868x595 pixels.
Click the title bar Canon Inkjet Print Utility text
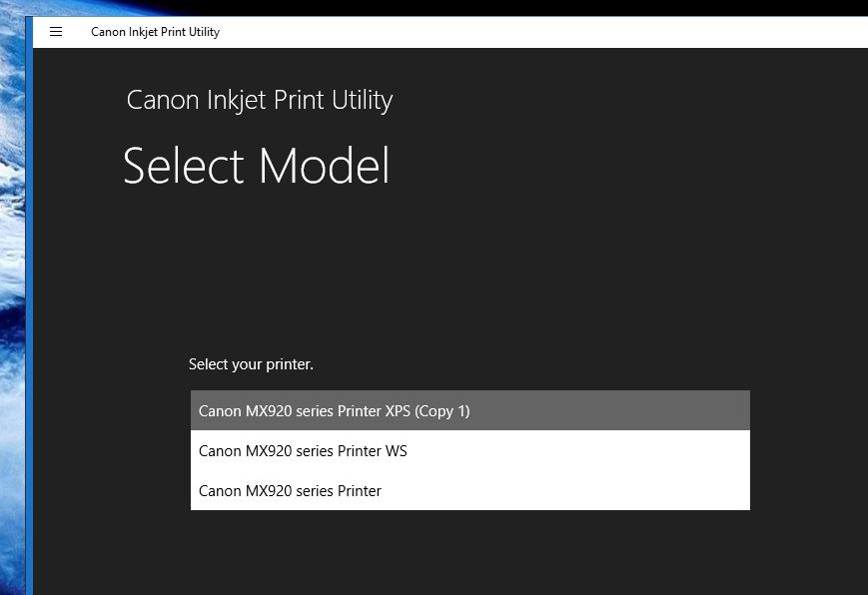click(155, 32)
